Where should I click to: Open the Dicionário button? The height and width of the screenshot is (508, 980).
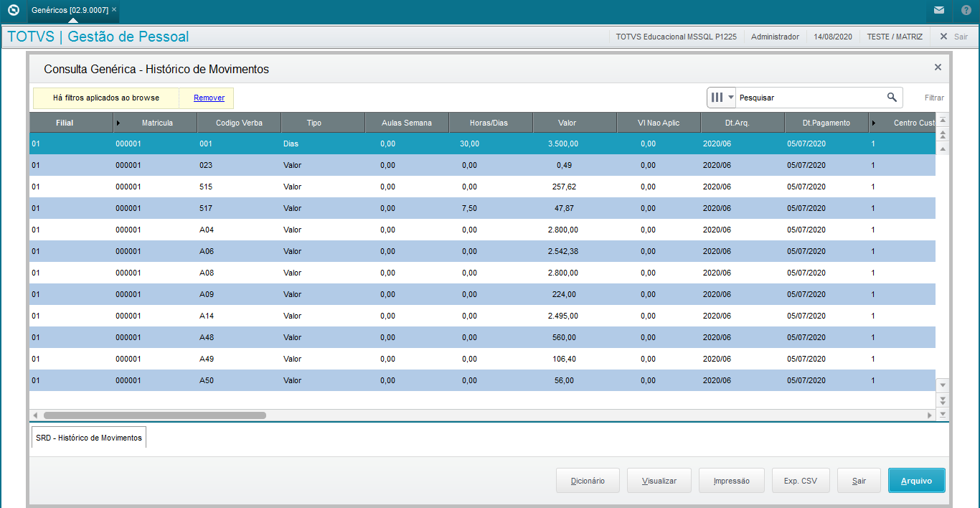point(588,481)
